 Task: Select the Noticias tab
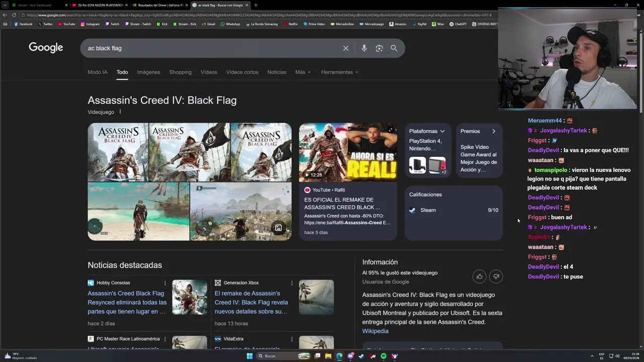pyautogui.click(x=277, y=72)
